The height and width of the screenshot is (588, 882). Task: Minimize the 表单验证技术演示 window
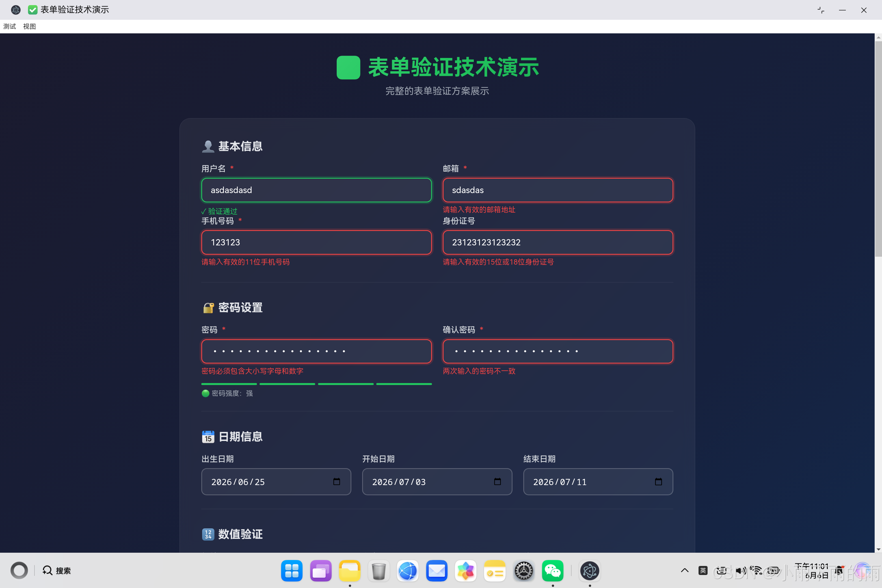point(842,10)
